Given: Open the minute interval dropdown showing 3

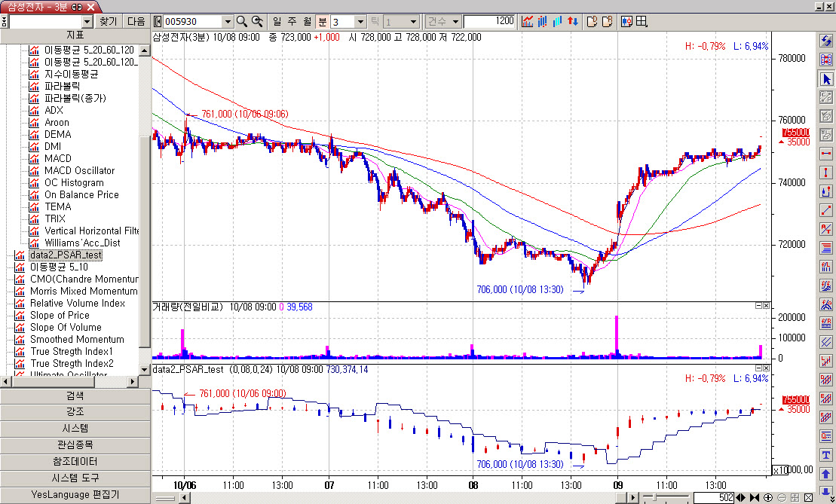Looking at the screenshot, I should pyautogui.click(x=360, y=22).
